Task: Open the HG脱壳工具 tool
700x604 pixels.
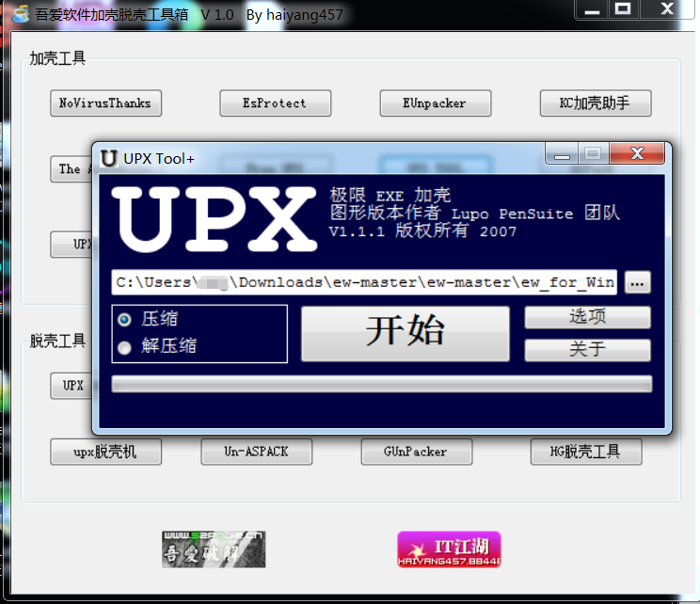Action: [x=586, y=452]
